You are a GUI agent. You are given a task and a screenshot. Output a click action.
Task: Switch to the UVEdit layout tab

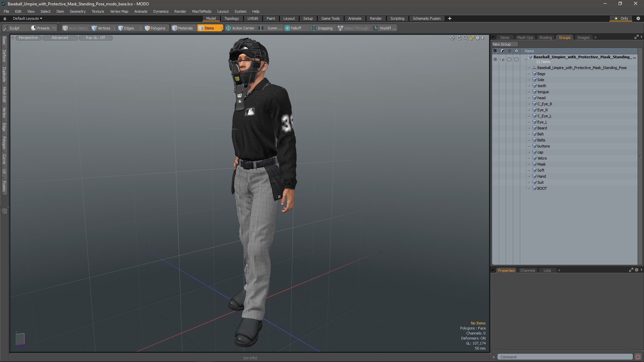(253, 18)
